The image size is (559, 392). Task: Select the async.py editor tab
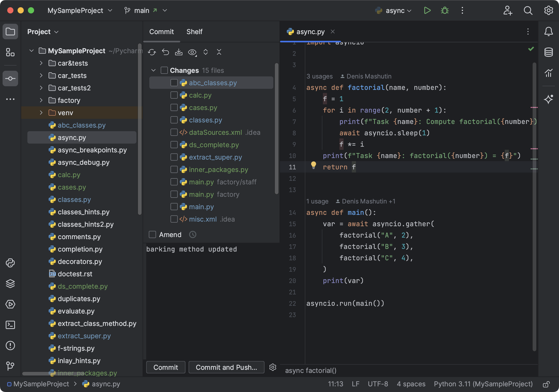(310, 32)
